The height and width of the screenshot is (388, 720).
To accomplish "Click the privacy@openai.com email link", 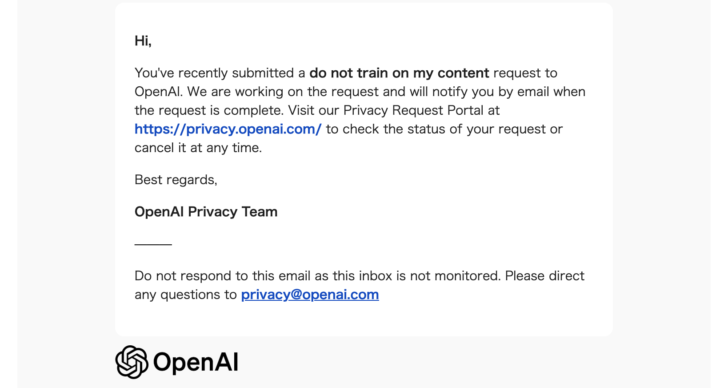I will coord(310,295).
